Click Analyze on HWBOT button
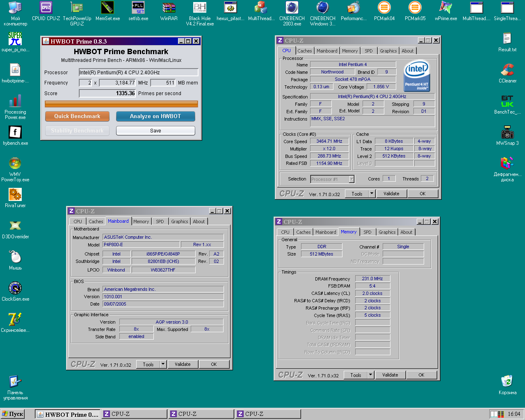Screen dimensions: 525x420 [x=155, y=116]
